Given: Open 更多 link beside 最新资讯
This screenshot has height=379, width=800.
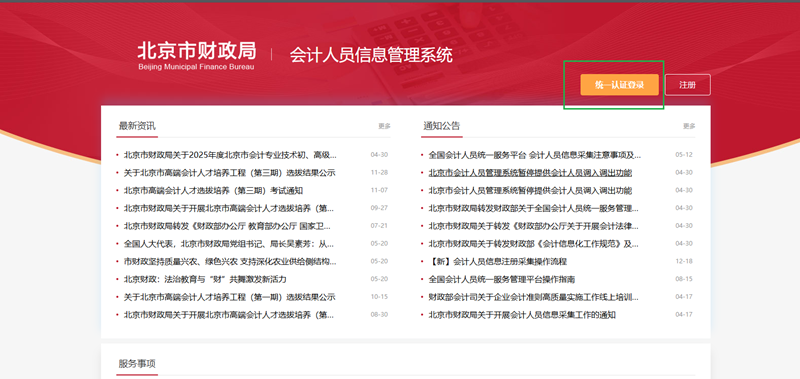Looking at the screenshot, I should [x=384, y=126].
